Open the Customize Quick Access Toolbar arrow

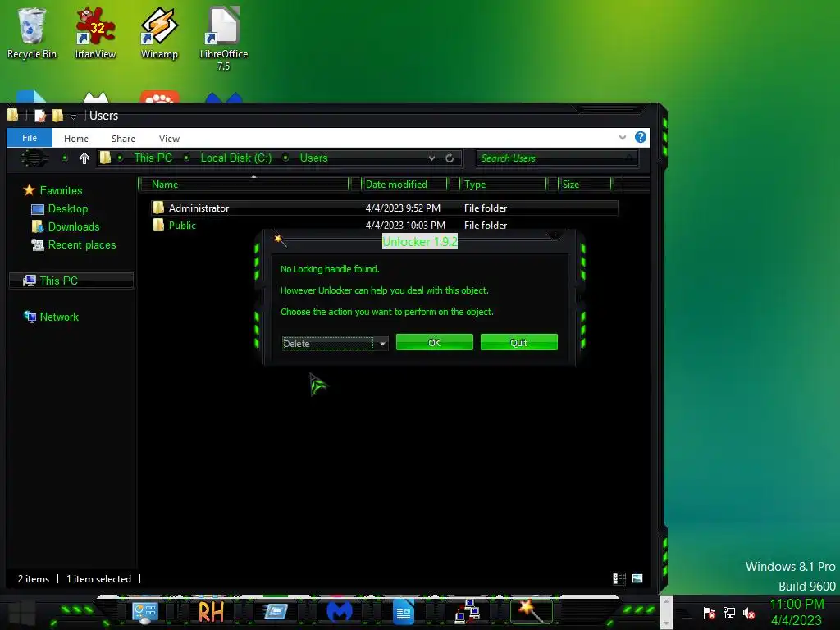click(73, 116)
